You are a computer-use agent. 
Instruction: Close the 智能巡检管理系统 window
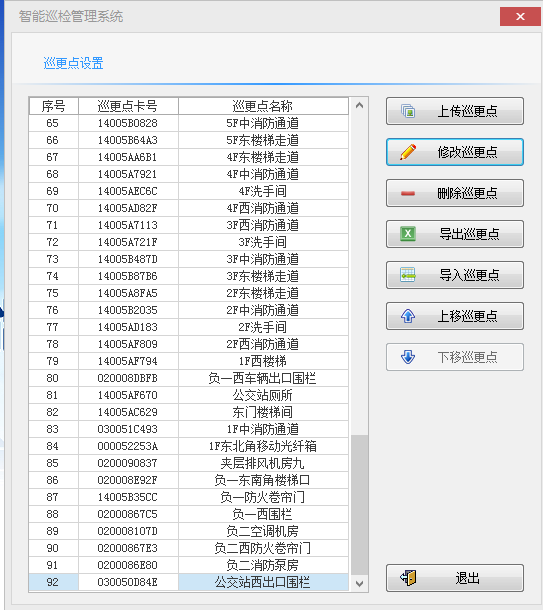point(520,16)
